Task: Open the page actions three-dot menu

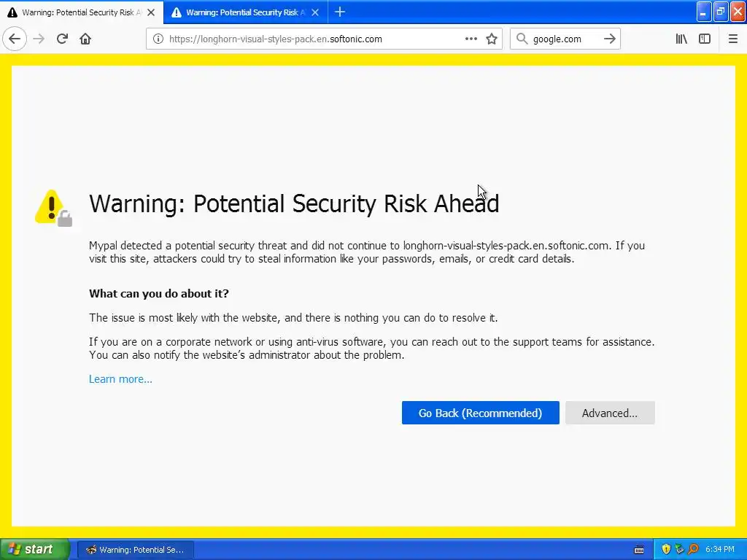Action: [x=471, y=39]
